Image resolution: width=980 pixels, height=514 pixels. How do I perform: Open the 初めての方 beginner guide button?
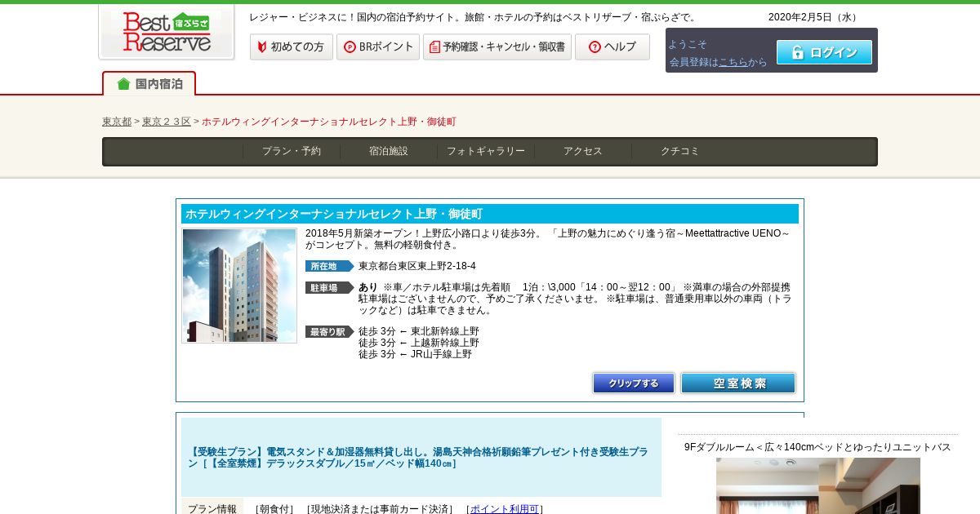tap(292, 47)
